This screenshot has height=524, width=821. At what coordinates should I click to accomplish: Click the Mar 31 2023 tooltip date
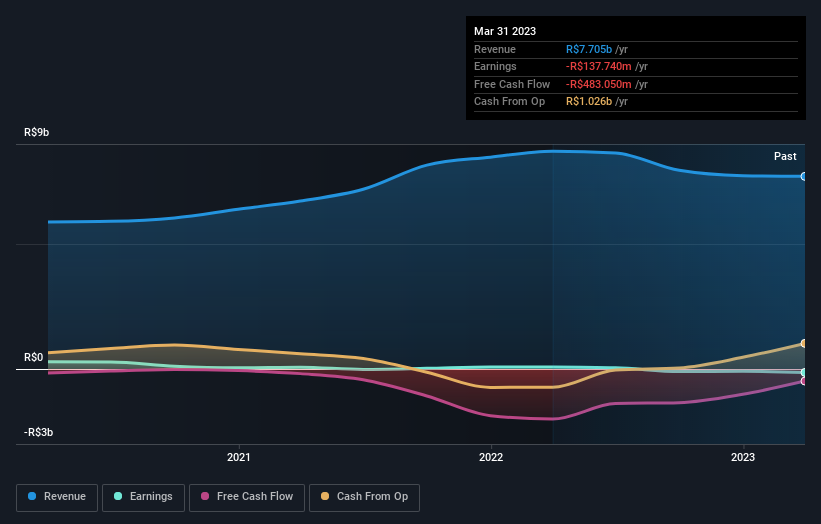coord(505,31)
